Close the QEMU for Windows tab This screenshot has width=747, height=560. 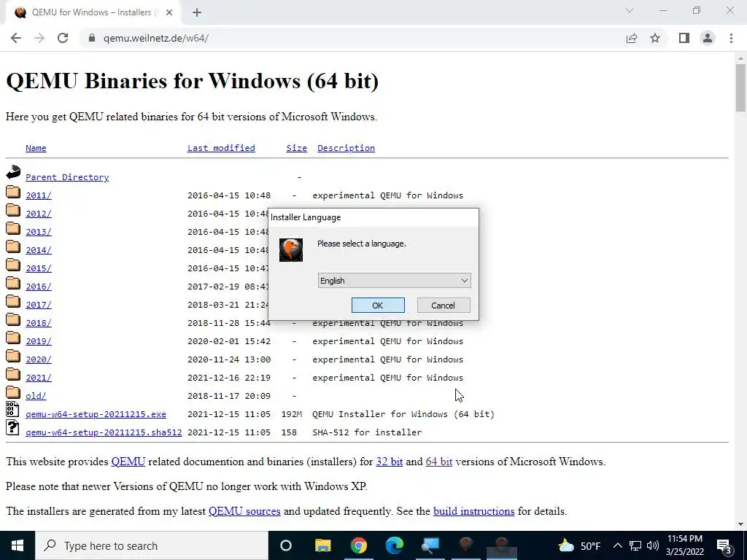(169, 12)
